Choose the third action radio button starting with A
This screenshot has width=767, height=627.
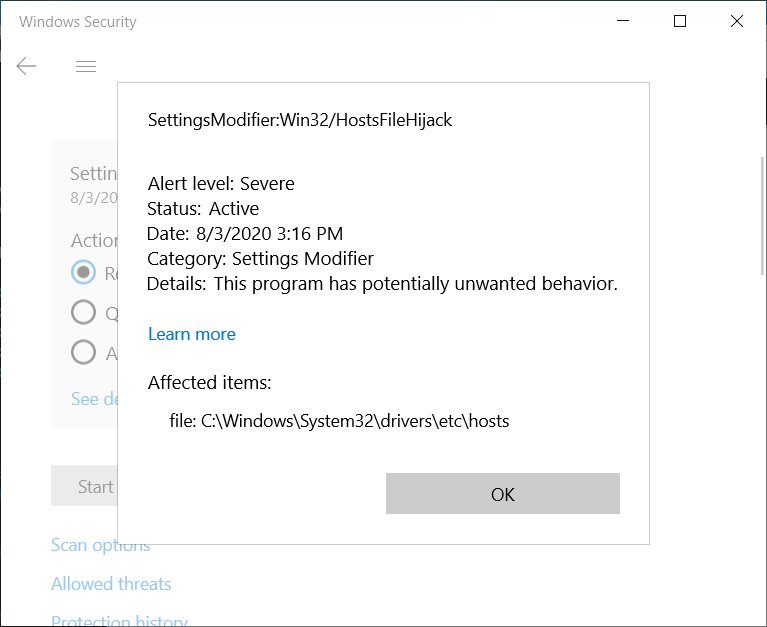click(x=83, y=352)
